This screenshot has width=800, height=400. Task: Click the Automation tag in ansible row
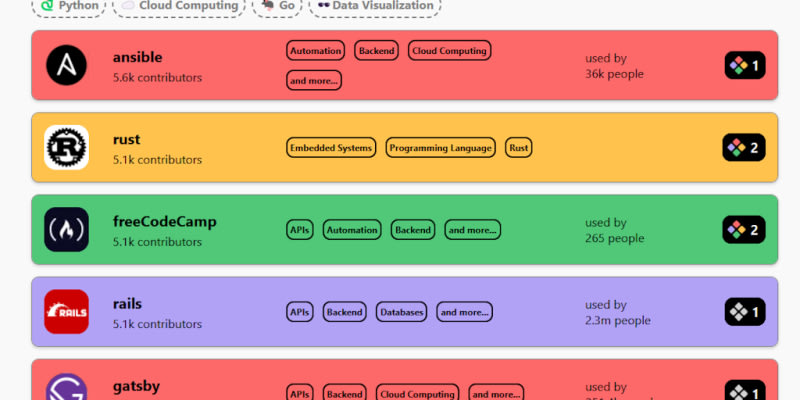tap(315, 51)
